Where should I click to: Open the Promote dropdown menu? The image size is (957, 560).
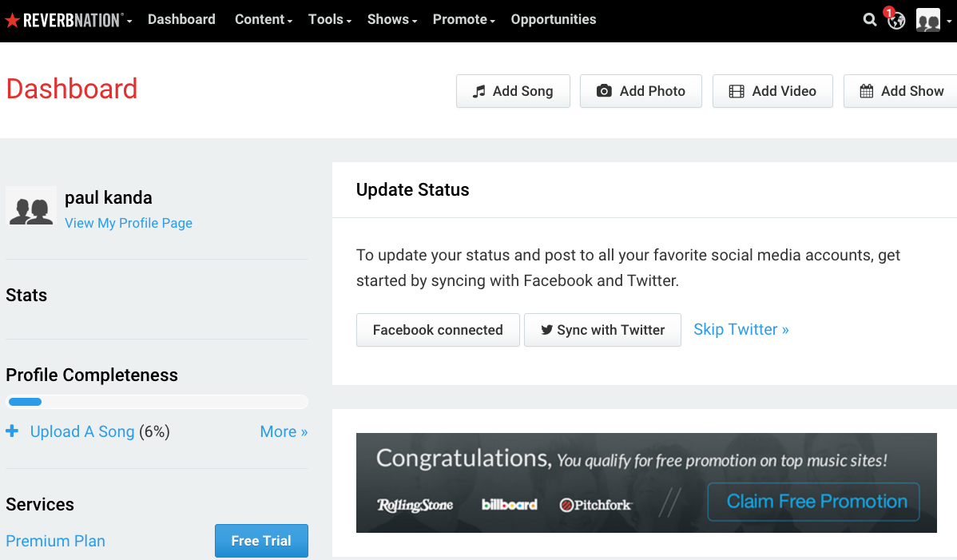tap(464, 19)
